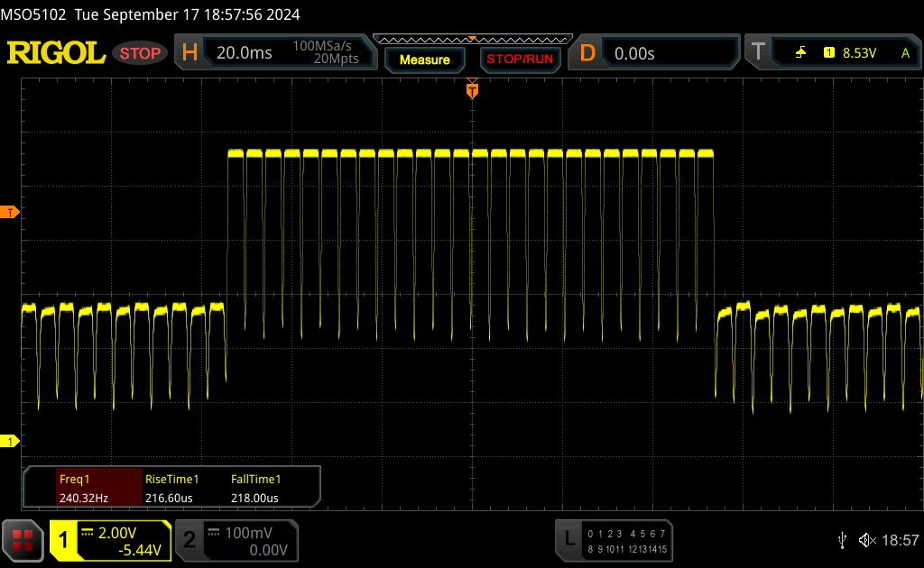
Task: Click the USB connection status icon
Action: [842, 540]
